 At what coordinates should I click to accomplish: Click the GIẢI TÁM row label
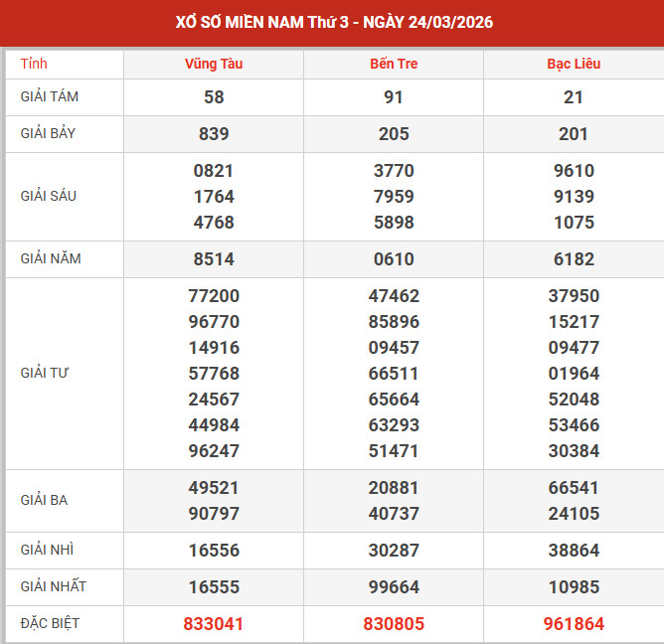click(50, 97)
